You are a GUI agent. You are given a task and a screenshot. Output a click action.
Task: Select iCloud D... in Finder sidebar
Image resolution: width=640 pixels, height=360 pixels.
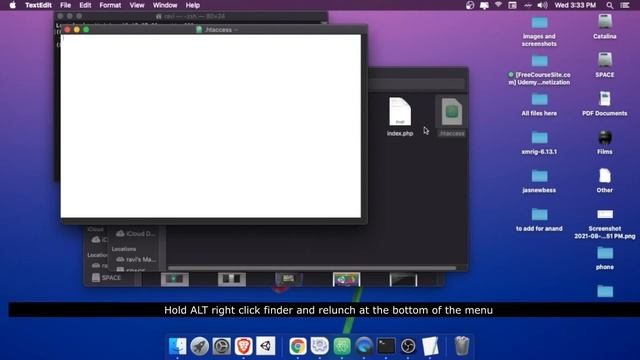[x=136, y=233]
